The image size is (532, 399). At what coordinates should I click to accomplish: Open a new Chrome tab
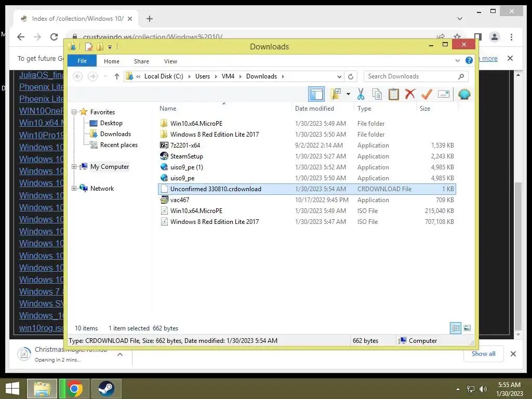pos(149,19)
